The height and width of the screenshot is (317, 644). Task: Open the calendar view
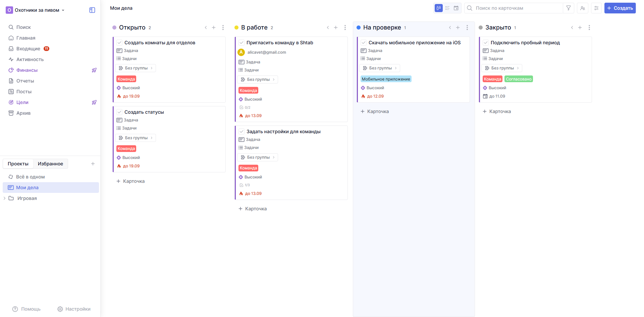(x=456, y=8)
